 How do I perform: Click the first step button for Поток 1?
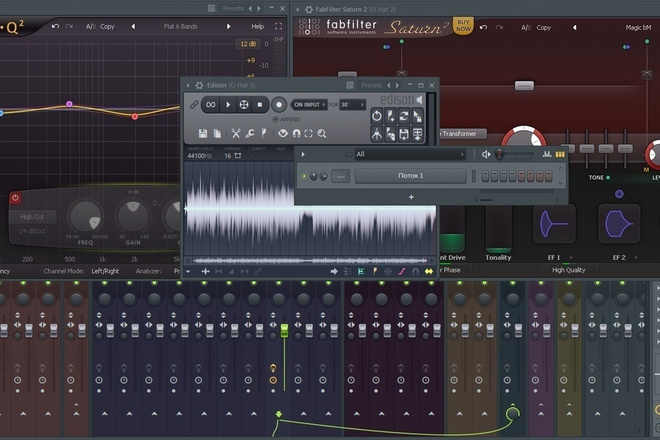(x=485, y=176)
